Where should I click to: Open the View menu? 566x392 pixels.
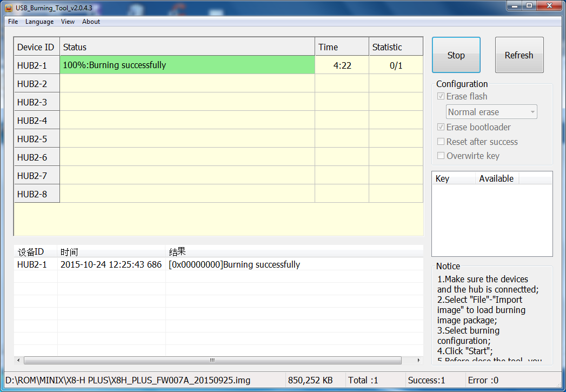click(68, 22)
